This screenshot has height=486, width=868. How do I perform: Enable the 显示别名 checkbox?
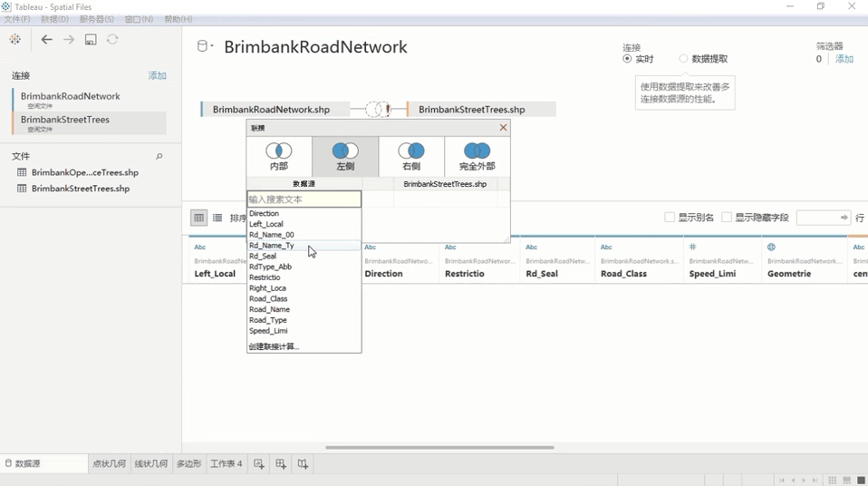click(670, 218)
